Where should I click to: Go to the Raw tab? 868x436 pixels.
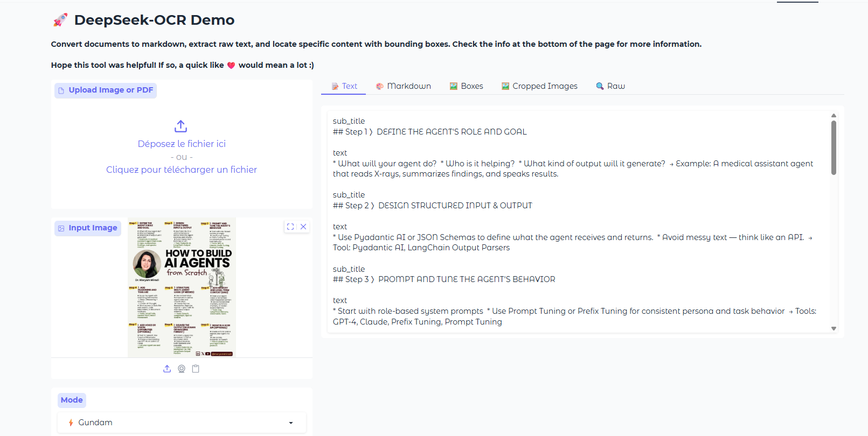click(x=610, y=86)
